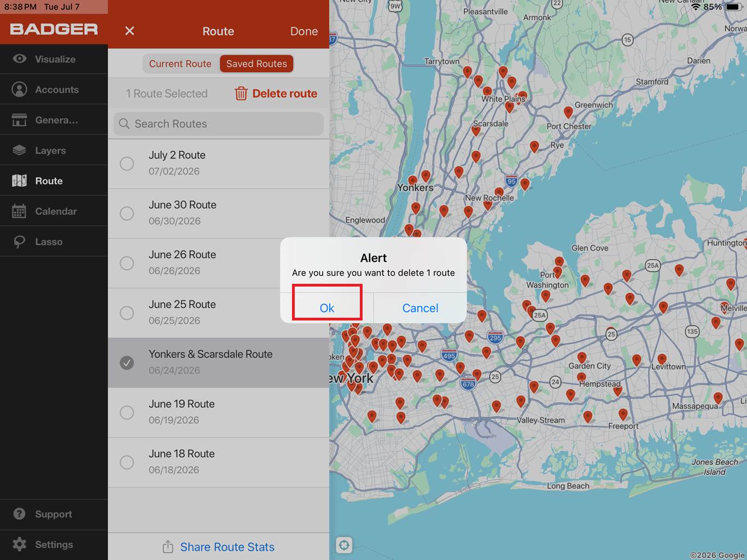Click the Delete route label

click(284, 94)
